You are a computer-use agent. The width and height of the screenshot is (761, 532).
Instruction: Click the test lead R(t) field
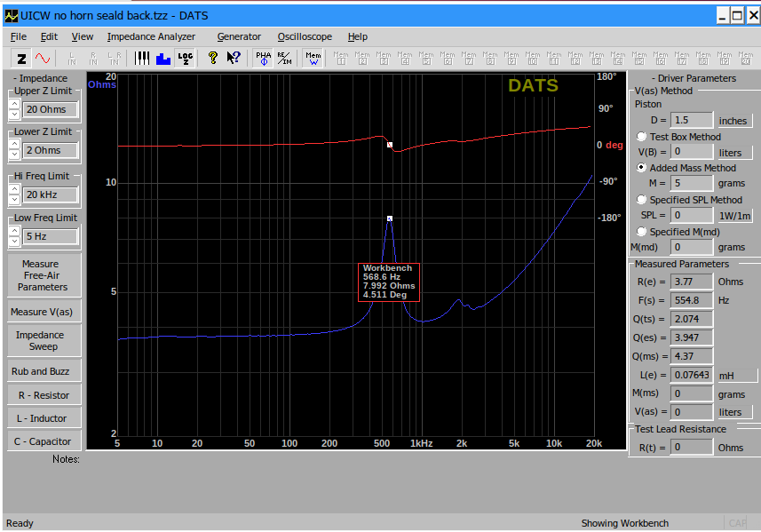(x=692, y=447)
